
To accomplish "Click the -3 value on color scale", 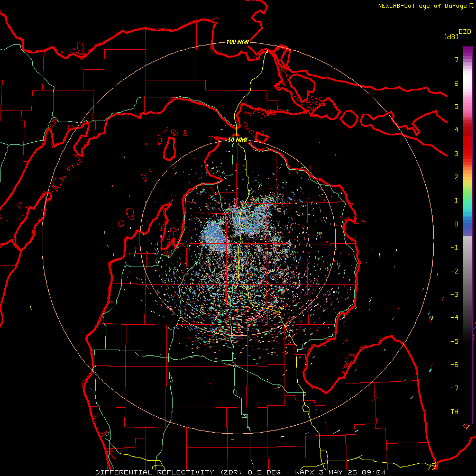I will (454, 295).
